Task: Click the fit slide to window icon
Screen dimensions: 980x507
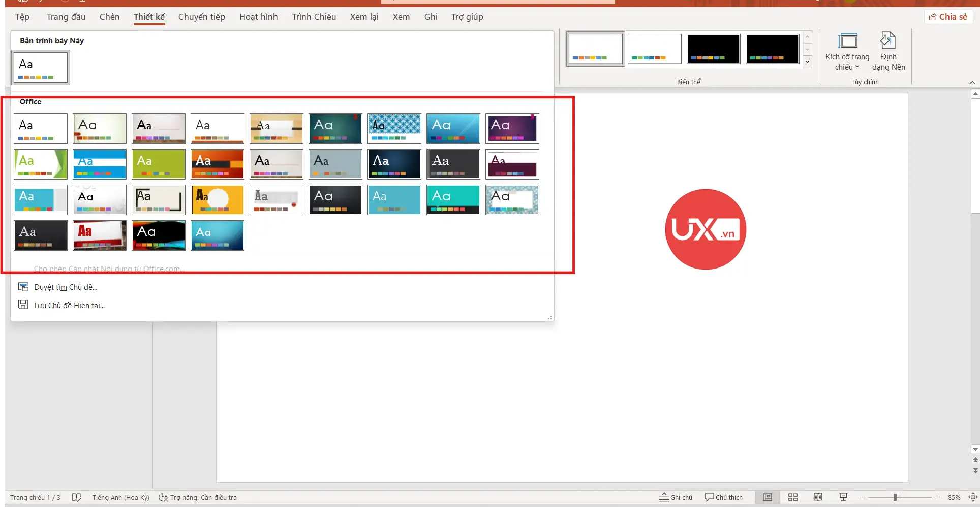Action: (x=973, y=497)
